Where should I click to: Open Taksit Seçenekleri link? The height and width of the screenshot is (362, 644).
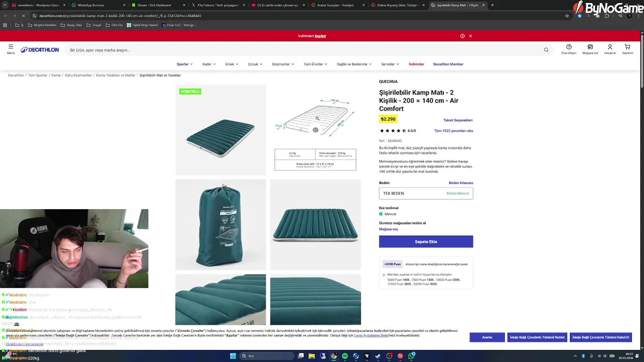[458, 120]
